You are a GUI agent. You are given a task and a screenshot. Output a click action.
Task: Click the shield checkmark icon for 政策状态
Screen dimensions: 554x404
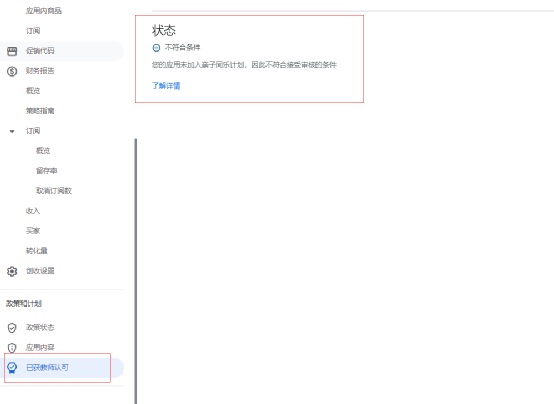tap(12, 328)
